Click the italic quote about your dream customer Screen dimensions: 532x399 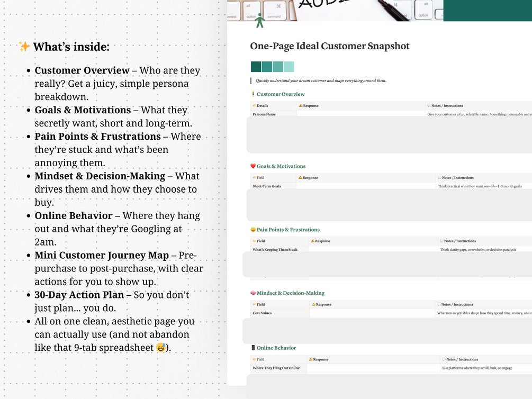click(x=321, y=80)
